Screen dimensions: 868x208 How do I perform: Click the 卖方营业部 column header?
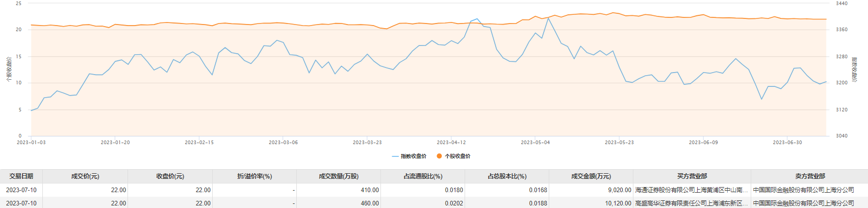click(x=810, y=176)
